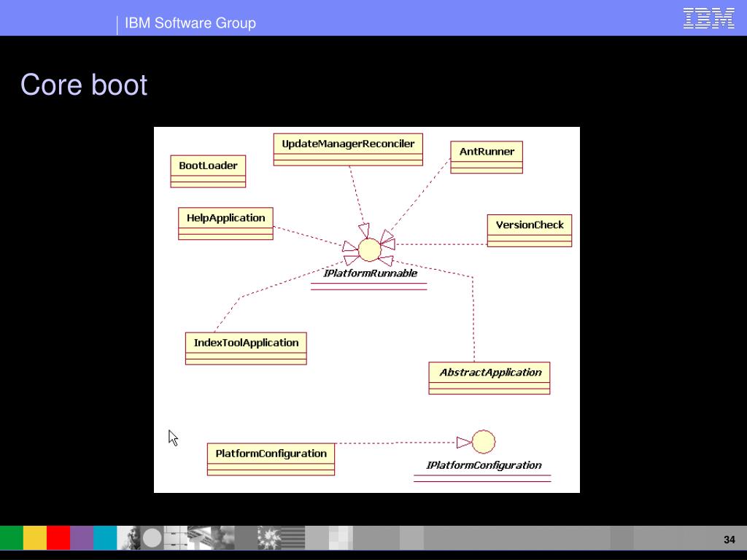
Task: Click the IBM Software Group header text
Action: click(190, 23)
